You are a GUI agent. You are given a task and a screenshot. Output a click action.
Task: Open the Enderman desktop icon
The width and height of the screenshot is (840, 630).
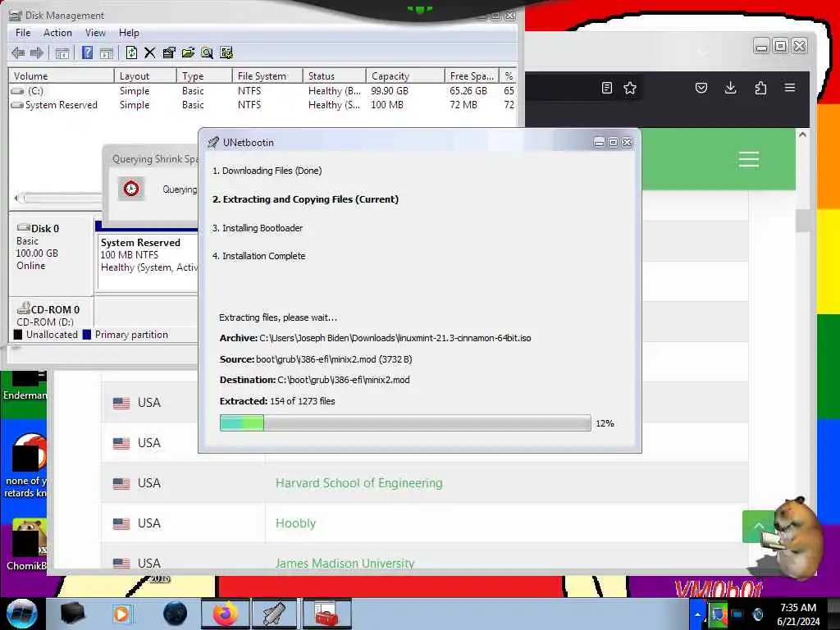24,385
